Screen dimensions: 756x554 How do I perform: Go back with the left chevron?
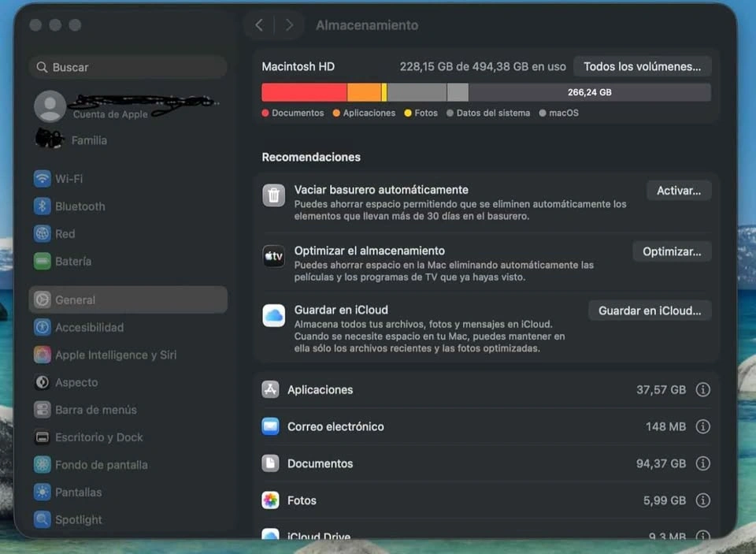click(259, 25)
